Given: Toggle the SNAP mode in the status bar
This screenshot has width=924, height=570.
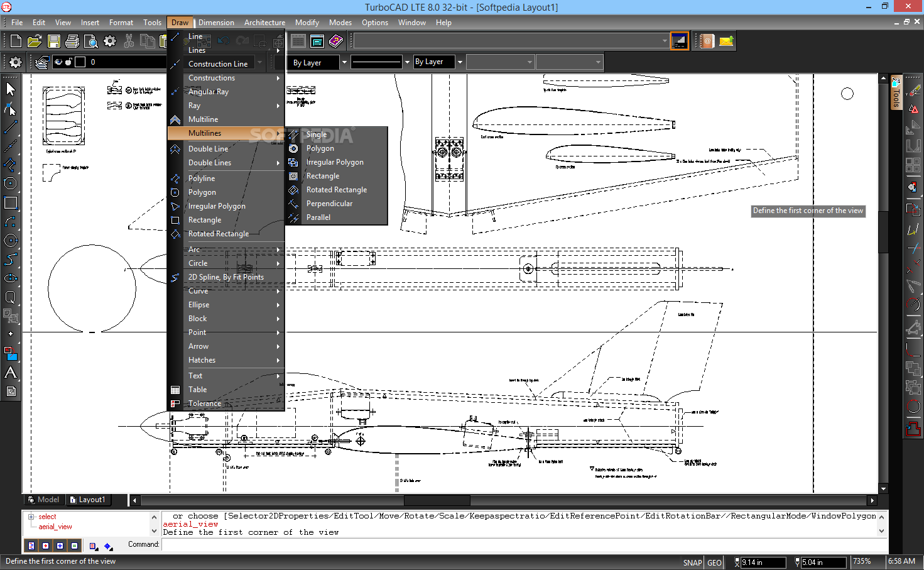Looking at the screenshot, I should (692, 562).
